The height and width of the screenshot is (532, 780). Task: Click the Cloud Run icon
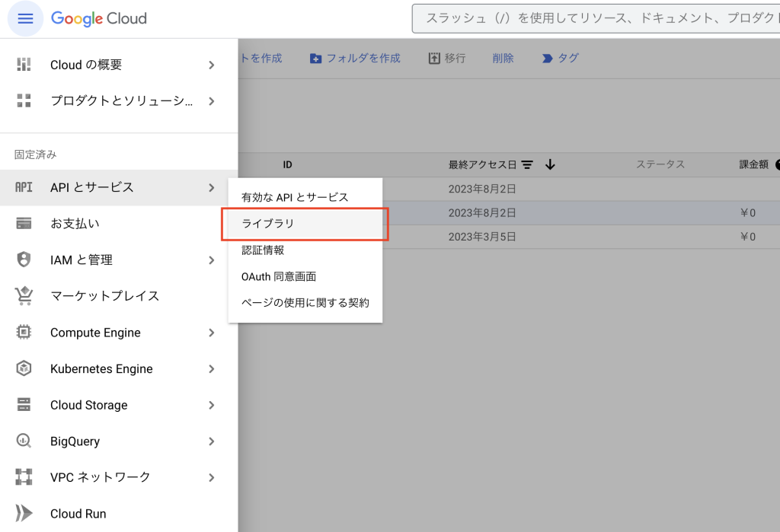(x=24, y=513)
